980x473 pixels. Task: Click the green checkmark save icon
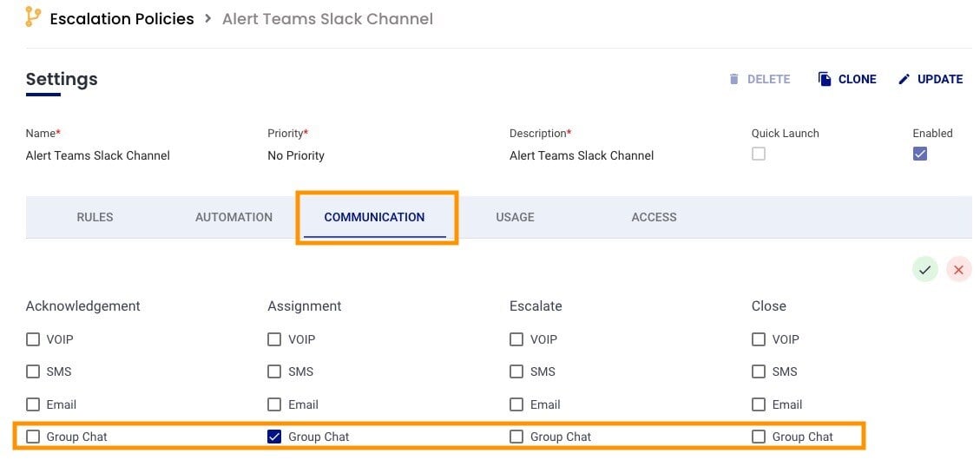[x=924, y=270]
